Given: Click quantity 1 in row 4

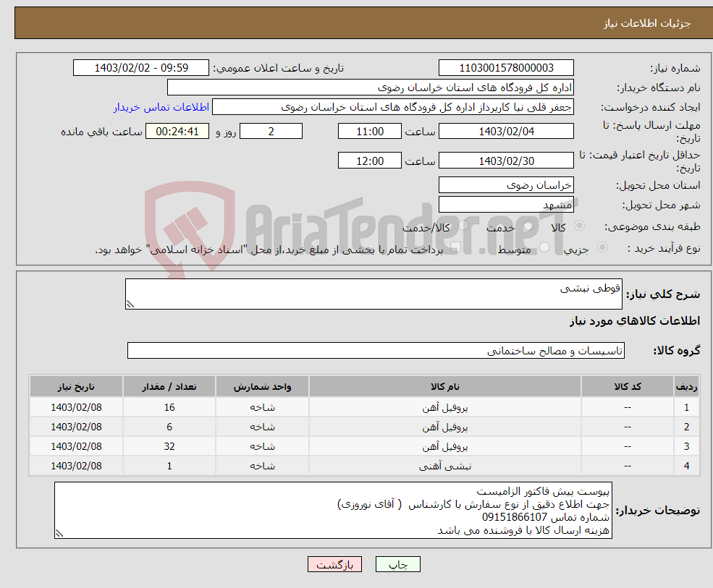Looking at the screenshot, I should pos(169,466).
